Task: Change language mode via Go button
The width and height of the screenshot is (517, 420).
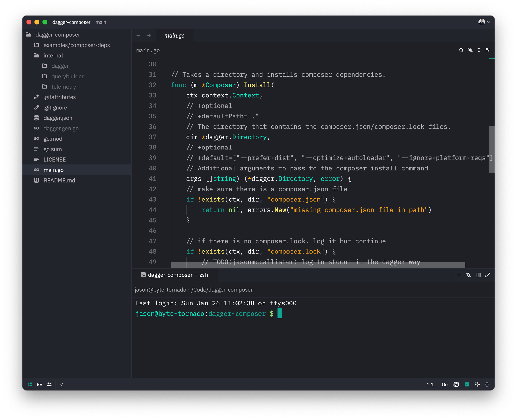Action: tap(444, 384)
